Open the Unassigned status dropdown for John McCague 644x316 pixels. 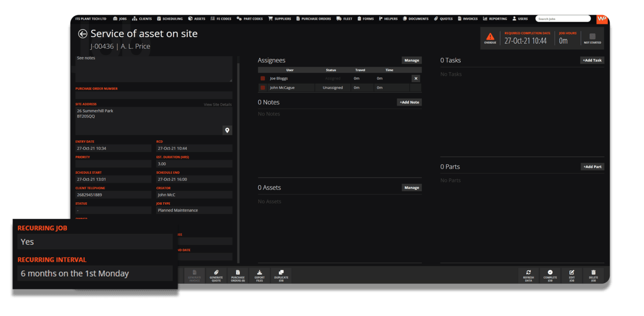(x=332, y=87)
